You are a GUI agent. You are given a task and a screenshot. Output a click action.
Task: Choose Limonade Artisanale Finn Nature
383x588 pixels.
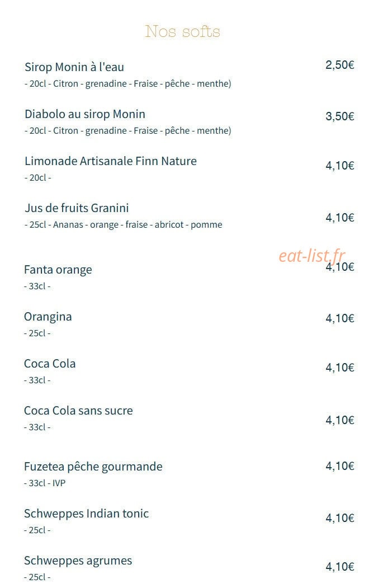pos(111,161)
